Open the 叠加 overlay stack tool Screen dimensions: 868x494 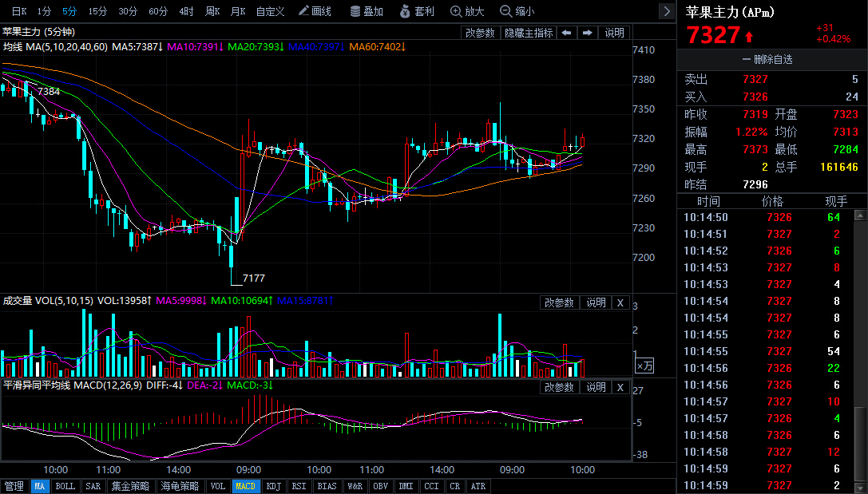click(366, 11)
